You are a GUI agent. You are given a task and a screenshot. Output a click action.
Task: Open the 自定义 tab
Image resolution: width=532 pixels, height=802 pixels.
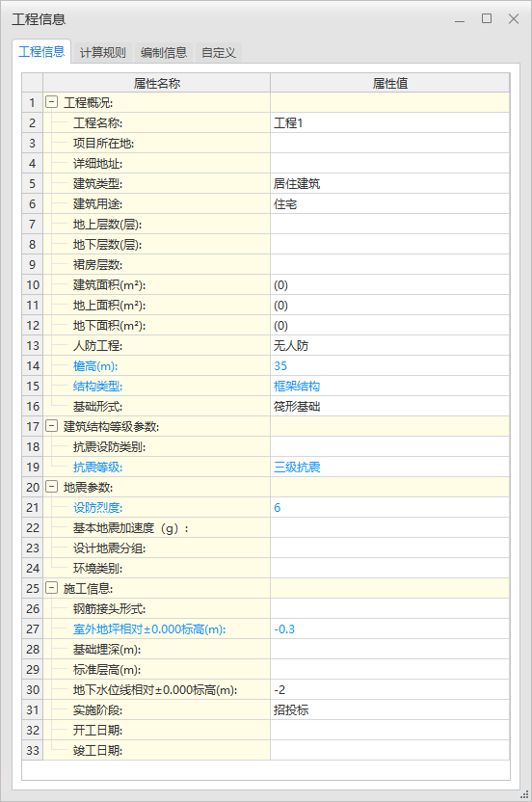point(219,53)
